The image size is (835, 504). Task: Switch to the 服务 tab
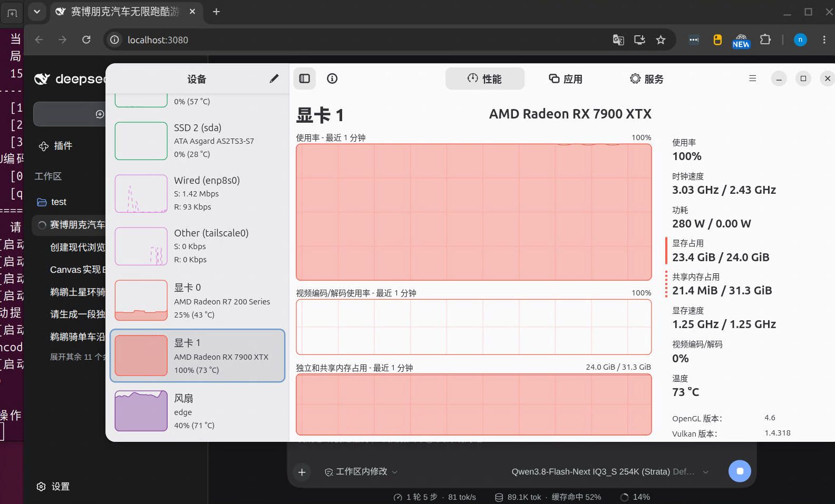(647, 78)
